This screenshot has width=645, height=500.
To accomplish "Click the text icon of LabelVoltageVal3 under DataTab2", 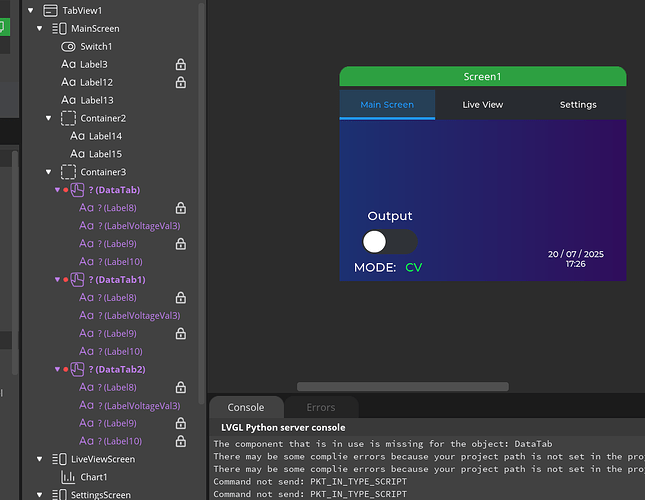I will pyautogui.click(x=86, y=405).
